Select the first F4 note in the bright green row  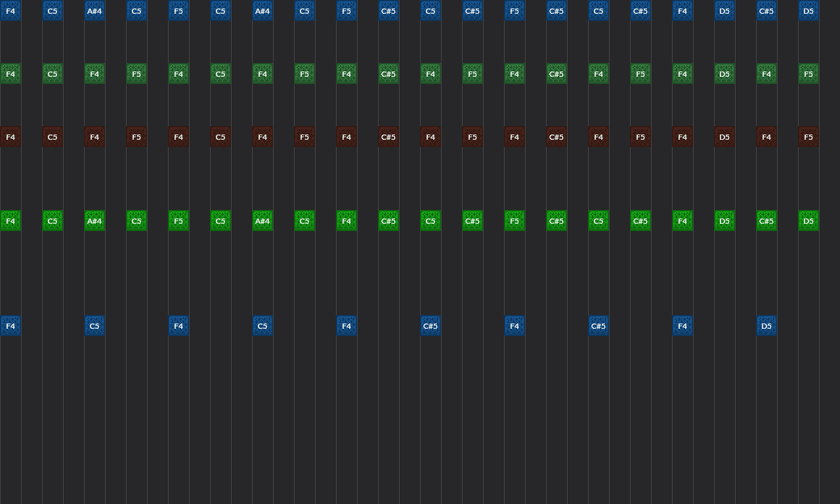pyautogui.click(x=10, y=220)
